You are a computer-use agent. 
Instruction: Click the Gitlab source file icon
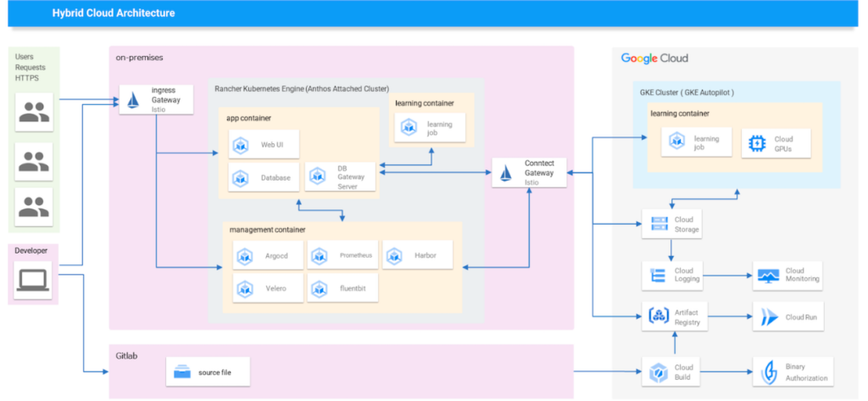(182, 372)
